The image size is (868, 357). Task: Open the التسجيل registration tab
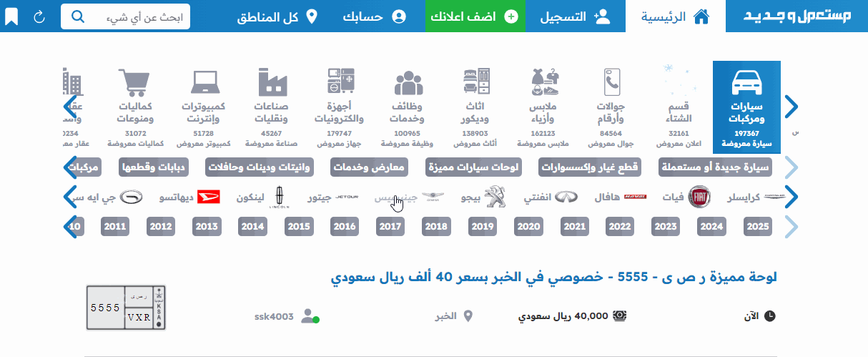pyautogui.click(x=575, y=16)
